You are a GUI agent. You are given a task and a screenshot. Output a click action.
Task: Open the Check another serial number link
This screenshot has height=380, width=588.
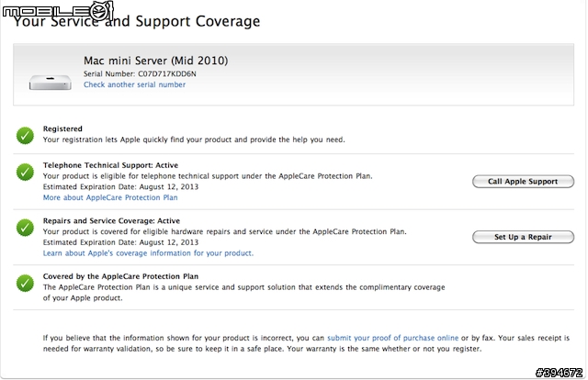point(135,84)
